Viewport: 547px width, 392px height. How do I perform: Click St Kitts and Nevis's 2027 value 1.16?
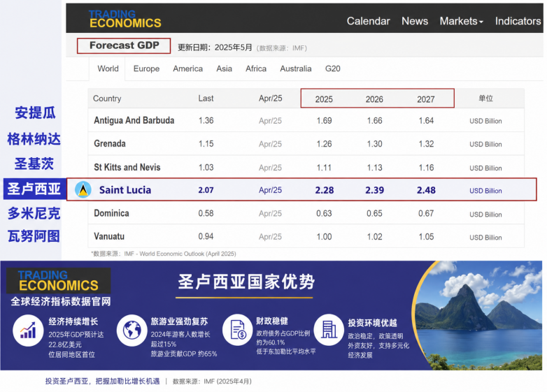pyautogui.click(x=426, y=168)
